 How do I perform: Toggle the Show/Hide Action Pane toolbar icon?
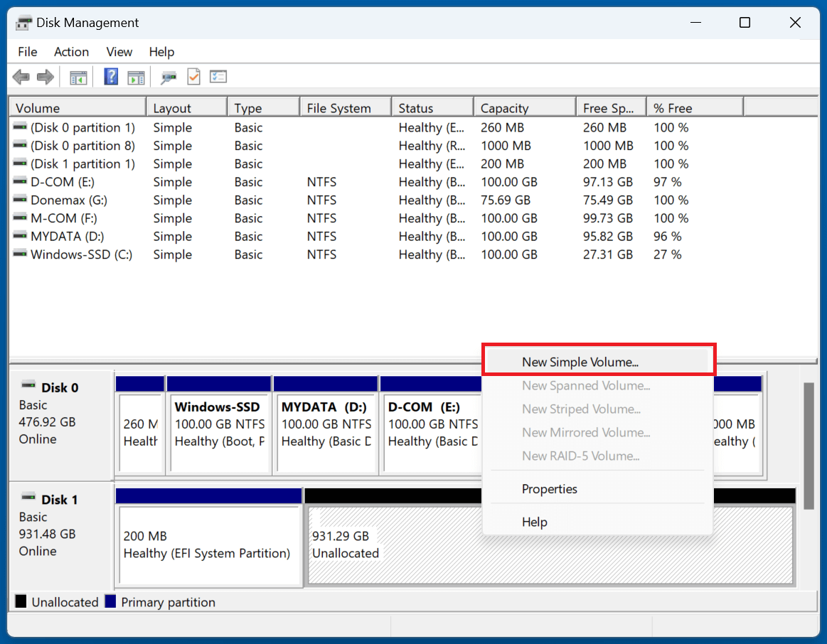pyautogui.click(x=136, y=76)
